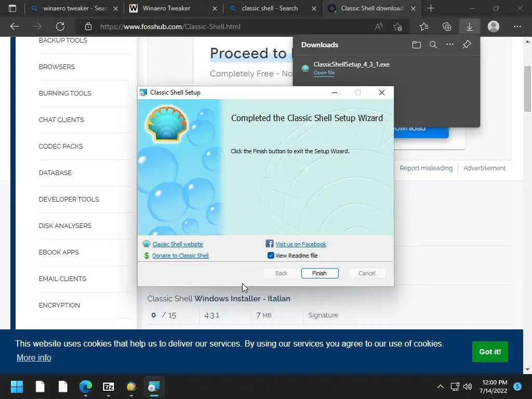Open EMAIL CLIENTS category
The image size is (532, 399).
tap(62, 278)
